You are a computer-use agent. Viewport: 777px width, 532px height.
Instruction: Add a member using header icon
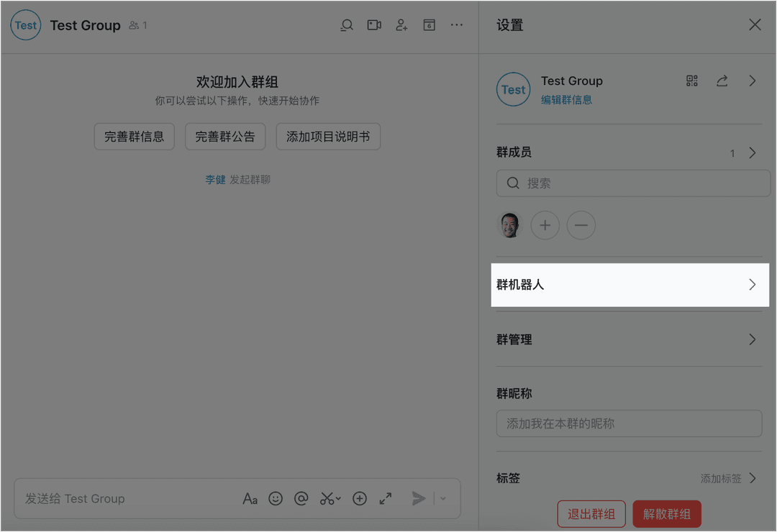[x=401, y=24]
